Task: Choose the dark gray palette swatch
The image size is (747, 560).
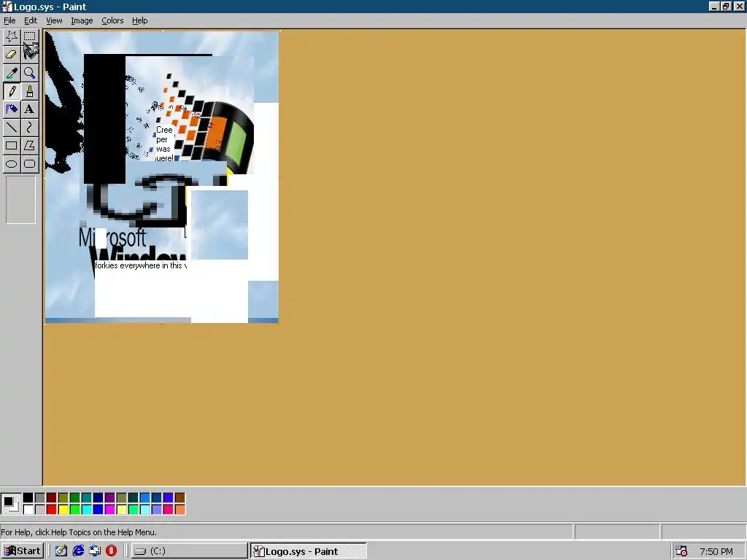Action: point(39,497)
